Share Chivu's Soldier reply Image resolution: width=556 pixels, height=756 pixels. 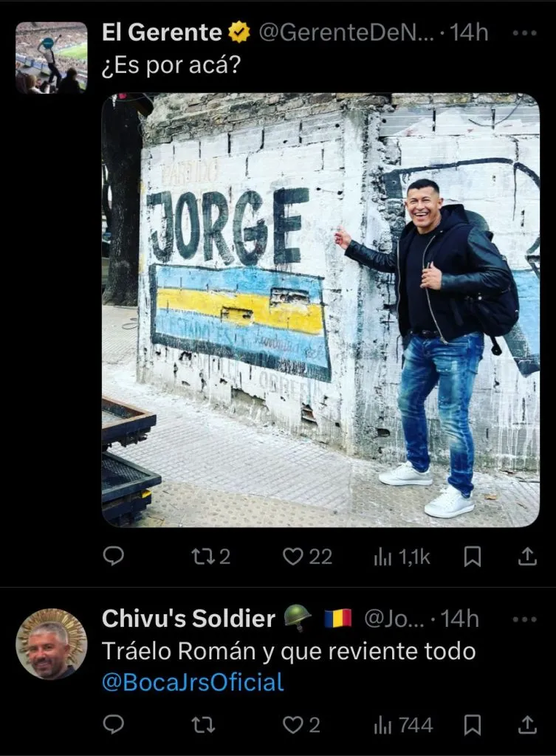527,725
